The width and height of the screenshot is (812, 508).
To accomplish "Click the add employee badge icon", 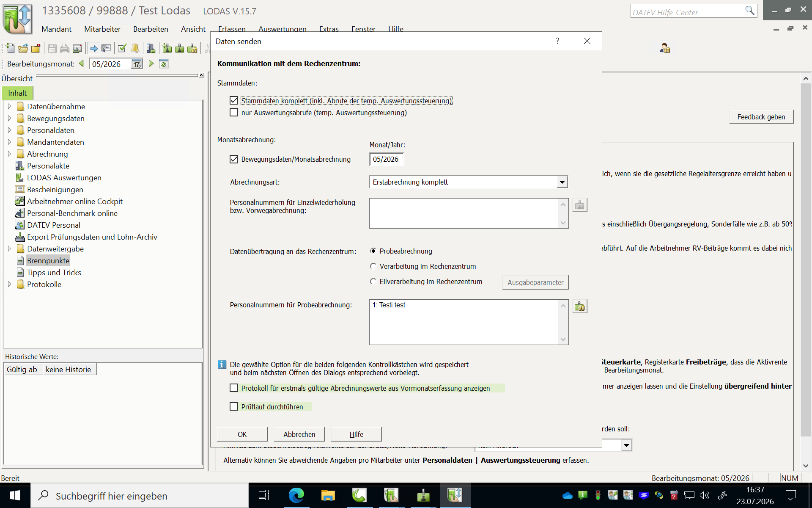I will (x=167, y=49).
